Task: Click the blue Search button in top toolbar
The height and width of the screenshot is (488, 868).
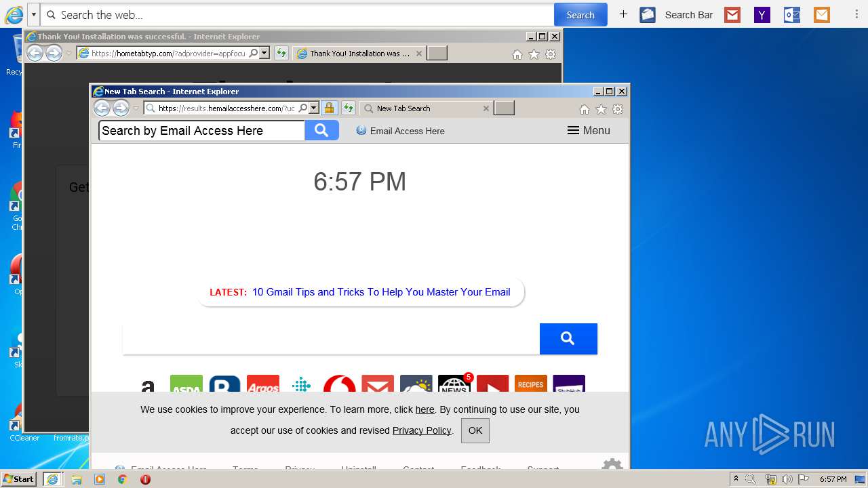Action: pyautogui.click(x=580, y=15)
